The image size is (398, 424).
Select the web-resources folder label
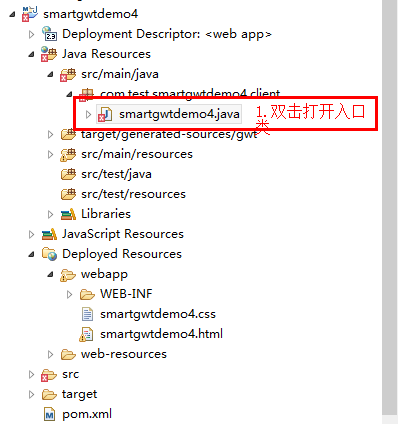click(124, 354)
